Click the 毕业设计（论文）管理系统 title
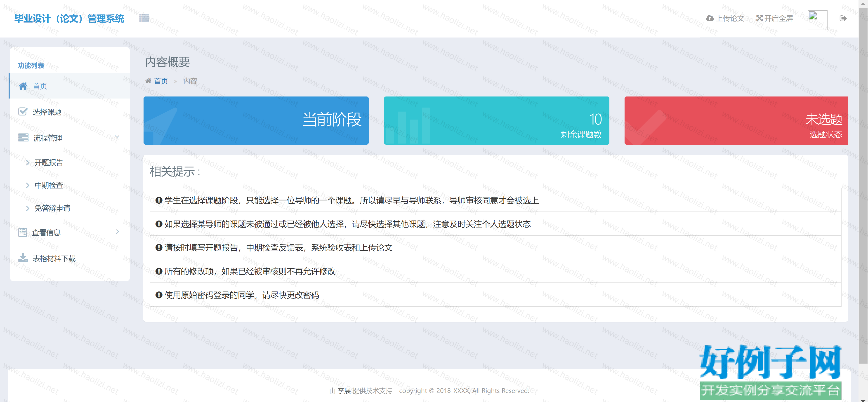 (69, 19)
